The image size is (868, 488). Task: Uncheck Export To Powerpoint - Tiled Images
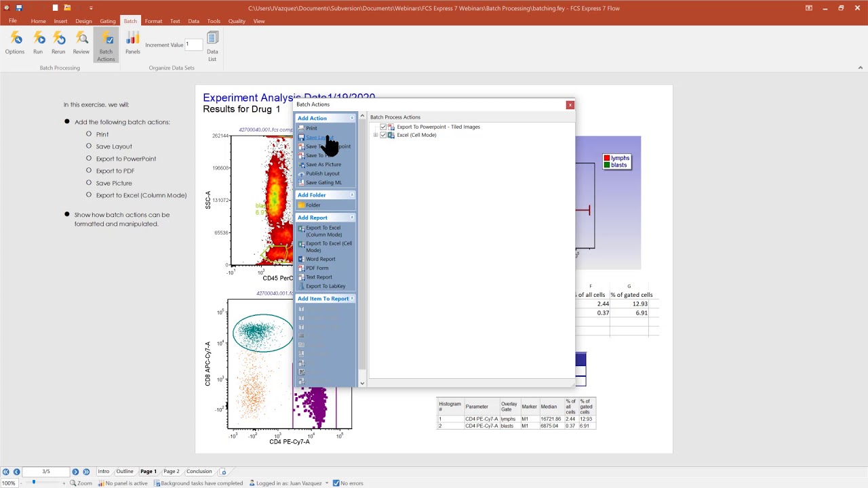pos(383,127)
